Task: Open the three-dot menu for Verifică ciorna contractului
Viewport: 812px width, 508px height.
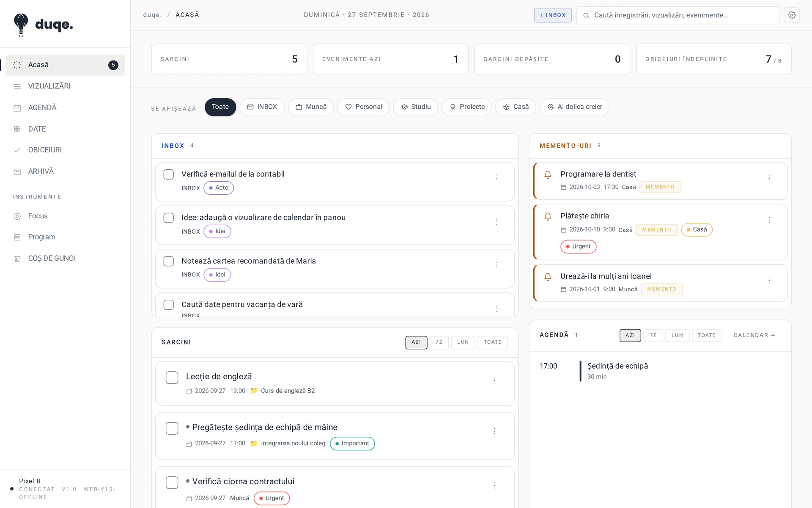Action: [494, 486]
